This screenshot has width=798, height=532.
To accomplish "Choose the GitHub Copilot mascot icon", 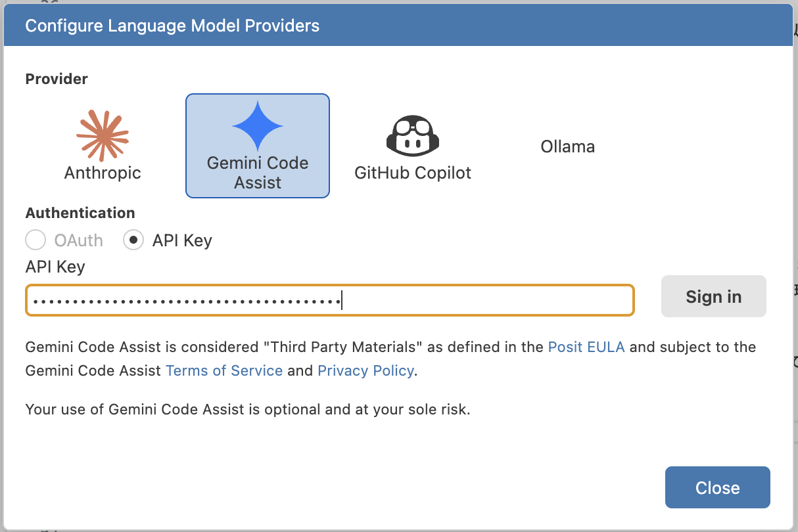I will [412, 135].
